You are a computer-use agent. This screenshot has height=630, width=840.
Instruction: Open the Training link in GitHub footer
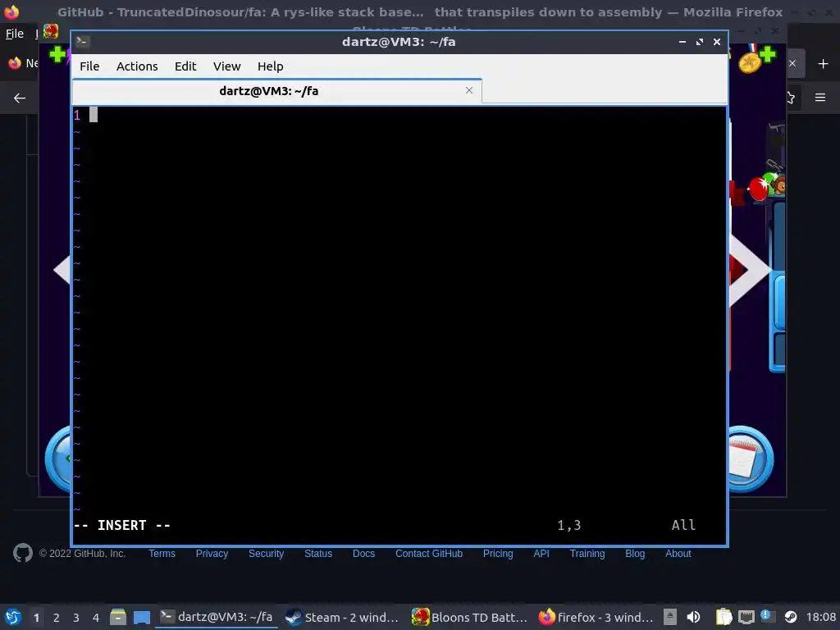(x=587, y=554)
